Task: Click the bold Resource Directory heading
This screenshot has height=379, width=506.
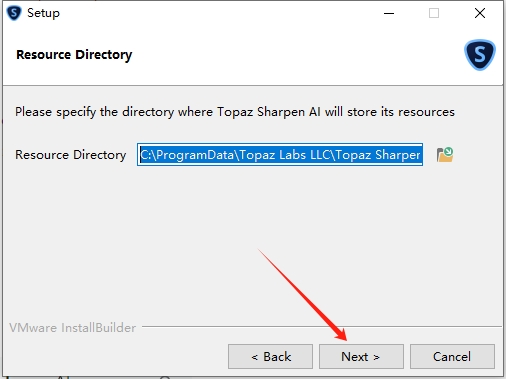Action: [74, 55]
